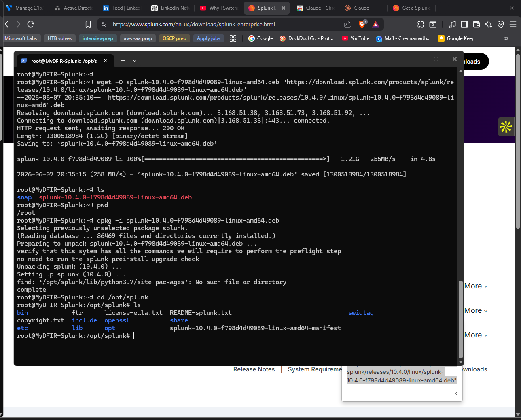The width and height of the screenshot is (521, 420).
Task: Open the Brave Shields lion icon
Action: tap(362, 24)
